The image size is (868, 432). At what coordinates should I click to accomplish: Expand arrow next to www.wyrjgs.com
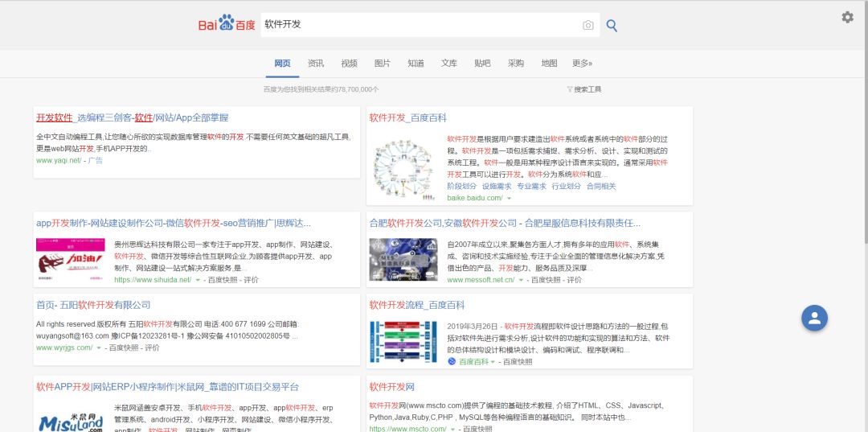pos(99,348)
